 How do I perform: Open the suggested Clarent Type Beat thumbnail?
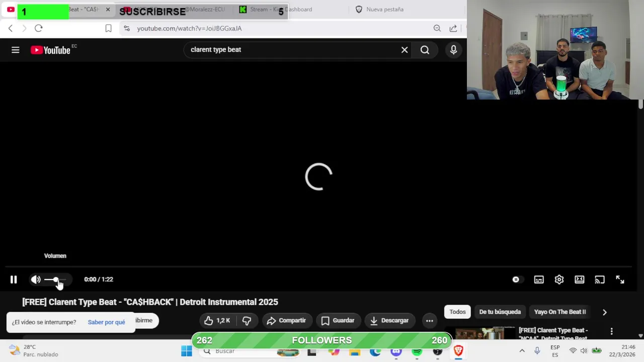(x=485, y=333)
